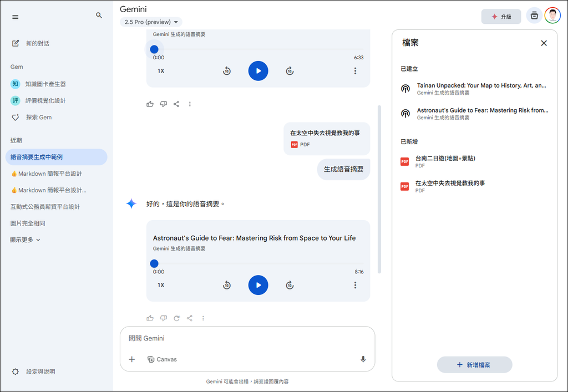The image size is (568, 392).
Task: Expand 顯示更多 recent conversations
Action: tap(26, 240)
